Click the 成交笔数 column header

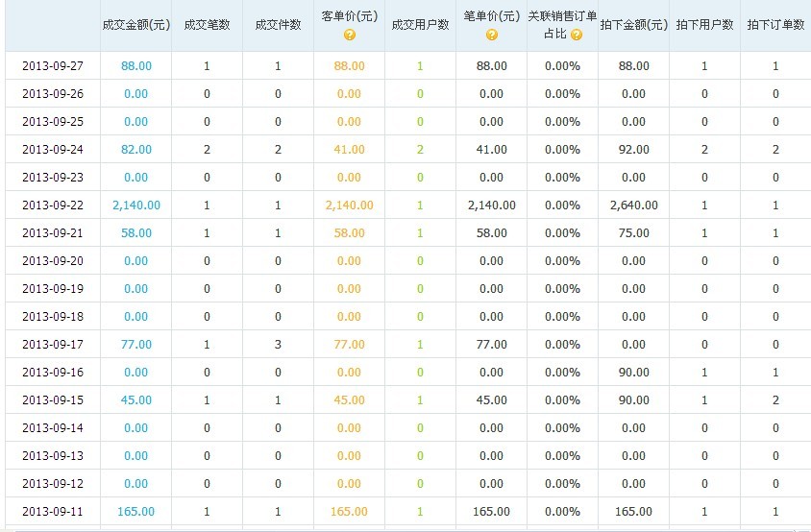(x=207, y=25)
